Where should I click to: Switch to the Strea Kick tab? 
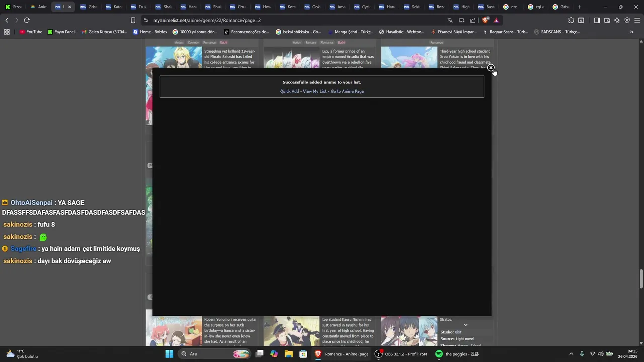click(x=14, y=7)
